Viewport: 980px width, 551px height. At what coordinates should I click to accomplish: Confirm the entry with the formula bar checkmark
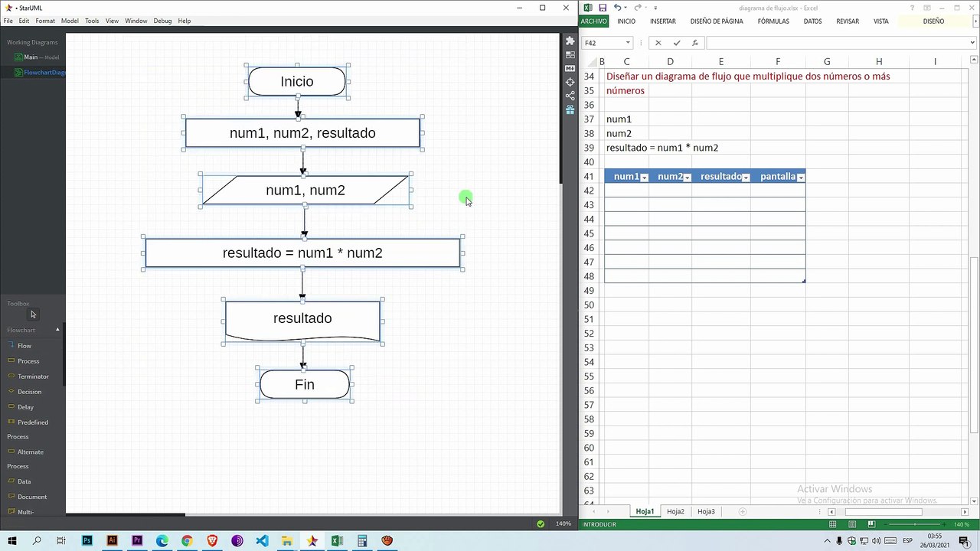click(x=677, y=43)
